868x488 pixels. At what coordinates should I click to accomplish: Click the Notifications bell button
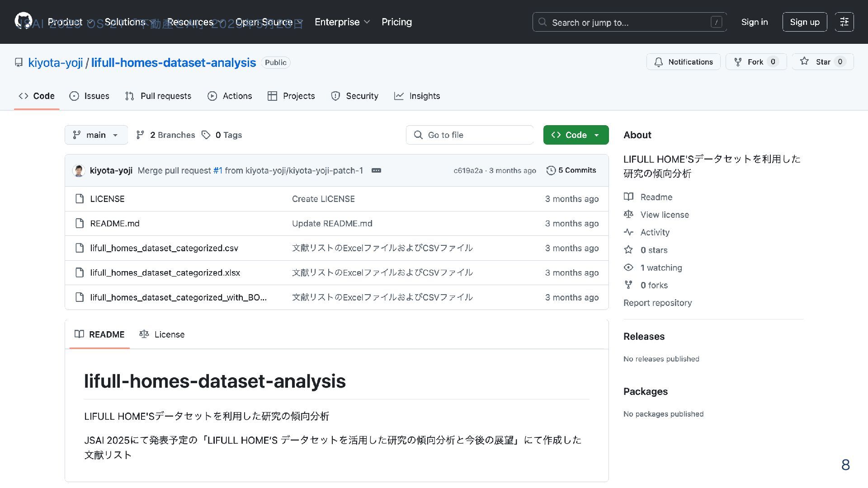coord(683,62)
